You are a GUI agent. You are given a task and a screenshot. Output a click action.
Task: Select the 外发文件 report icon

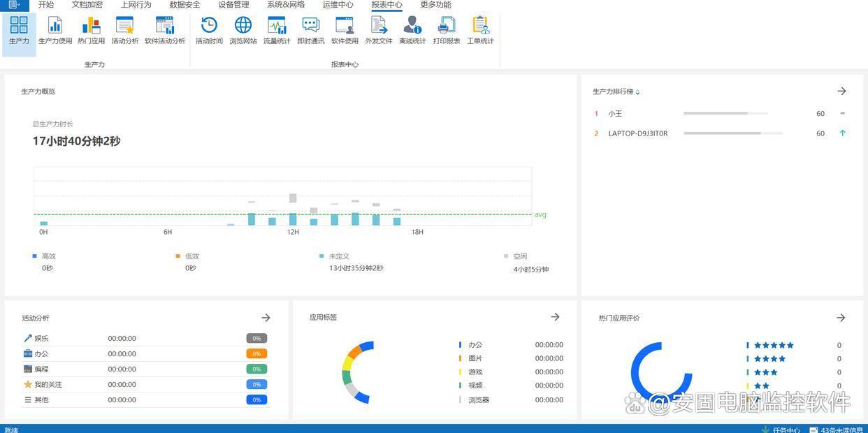click(x=378, y=31)
